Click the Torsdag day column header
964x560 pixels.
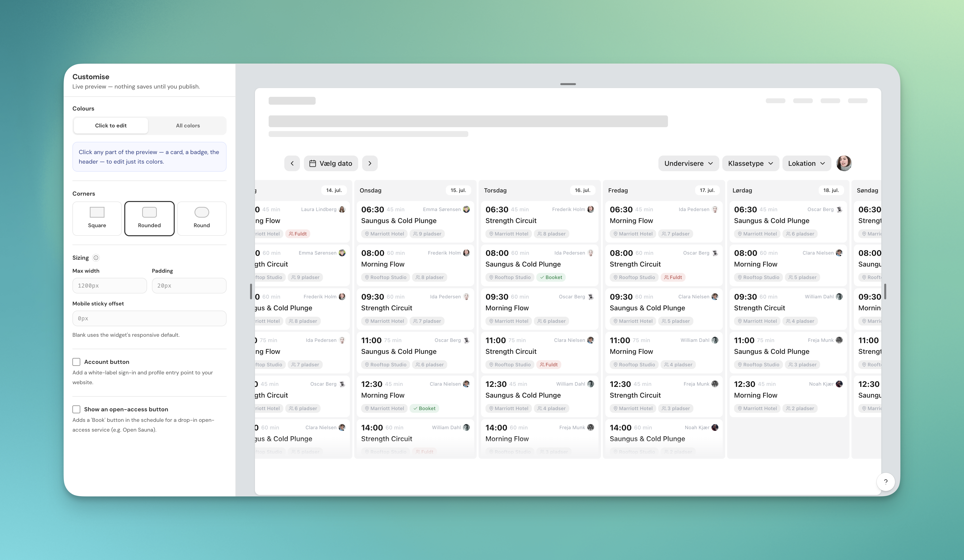click(x=539, y=190)
